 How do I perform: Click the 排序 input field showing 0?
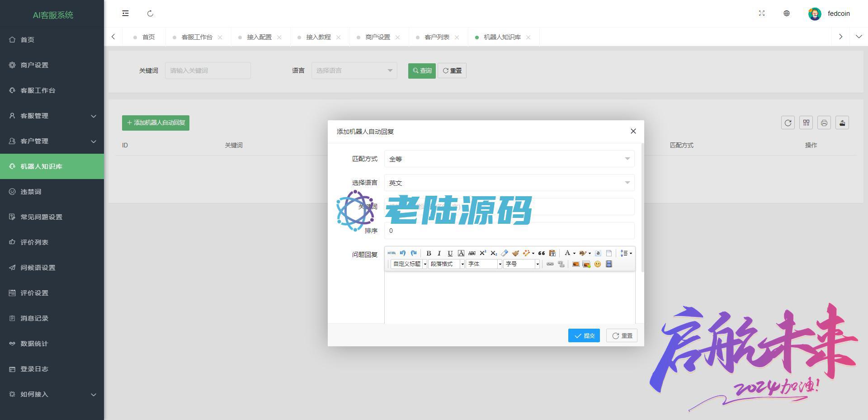pos(509,231)
